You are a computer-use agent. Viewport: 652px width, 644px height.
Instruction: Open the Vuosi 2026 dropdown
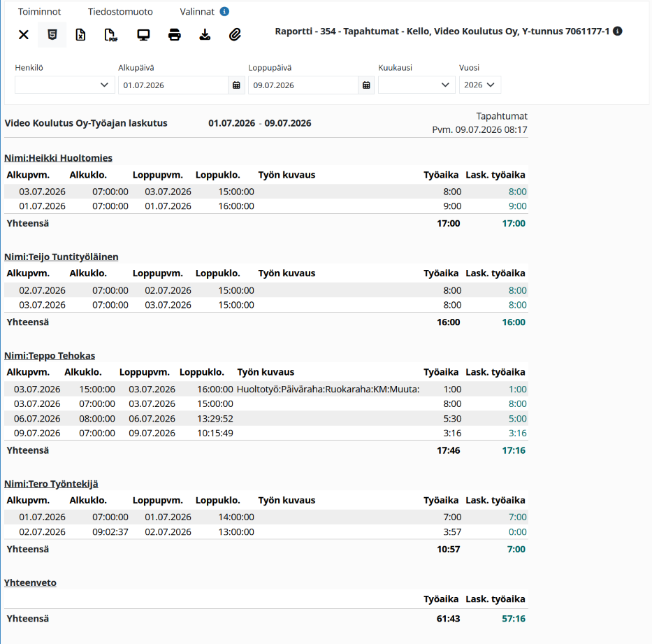(x=480, y=85)
